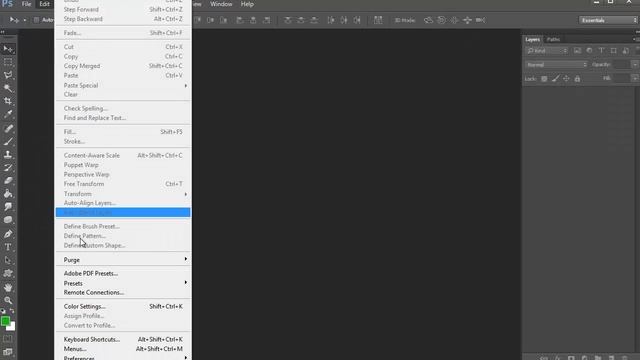Click the switch foreground and background colors icon
The height and width of the screenshot is (360, 640).
[12, 311]
